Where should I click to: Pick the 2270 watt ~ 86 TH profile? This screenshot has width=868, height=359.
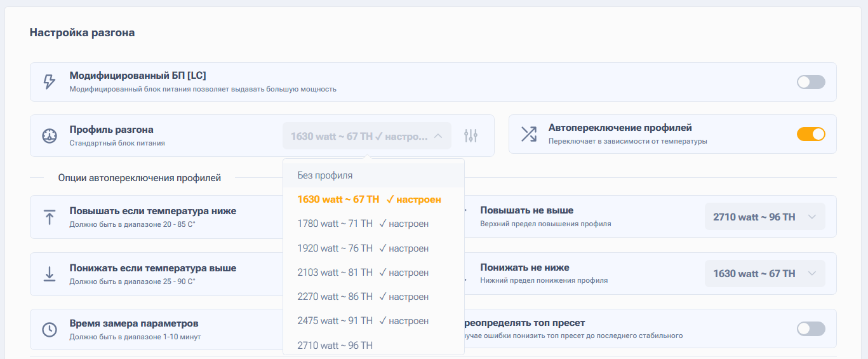[363, 297]
